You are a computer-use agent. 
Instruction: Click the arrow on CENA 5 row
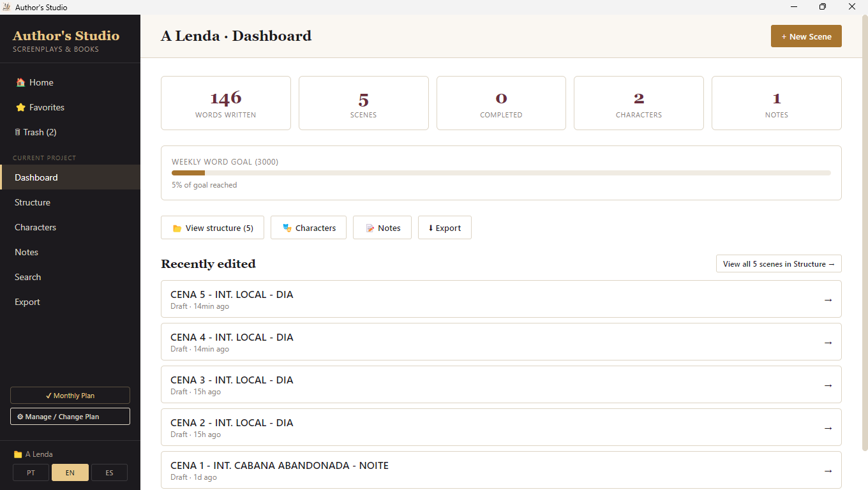click(828, 300)
